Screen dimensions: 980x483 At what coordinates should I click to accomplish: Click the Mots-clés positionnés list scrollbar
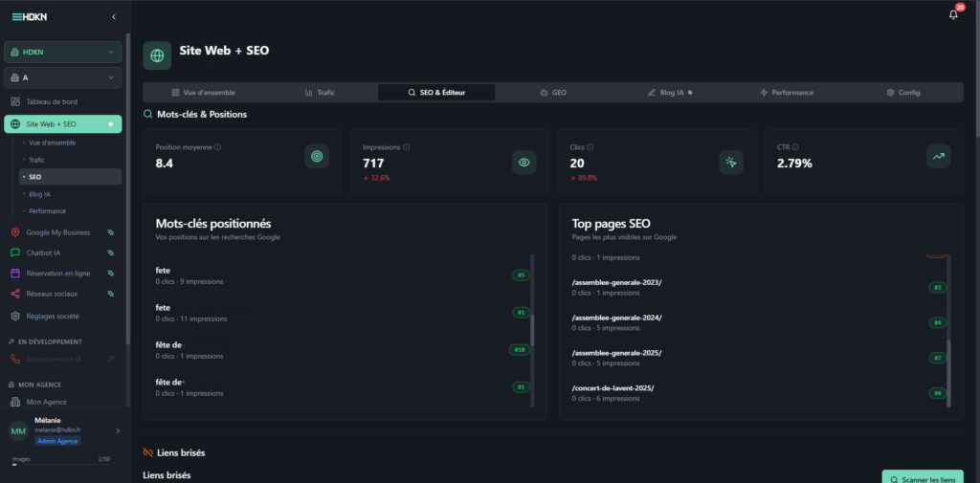click(532, 330)
